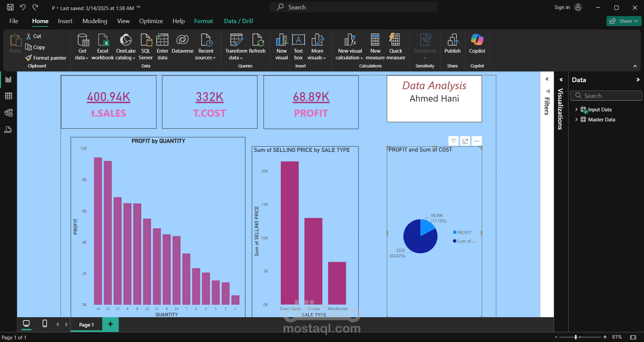Open More visuals menu
This screenshot has height=342, width=644.
click(317, 47)
